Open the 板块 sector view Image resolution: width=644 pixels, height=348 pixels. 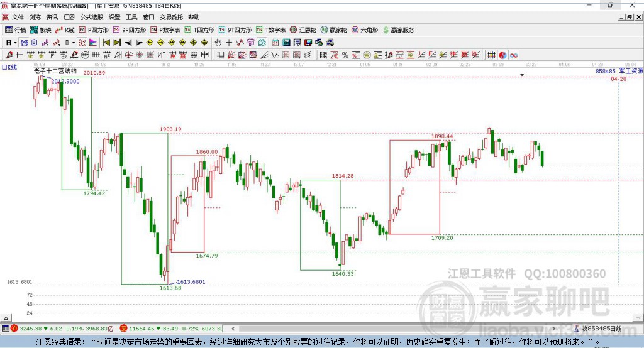click(41, 30)
